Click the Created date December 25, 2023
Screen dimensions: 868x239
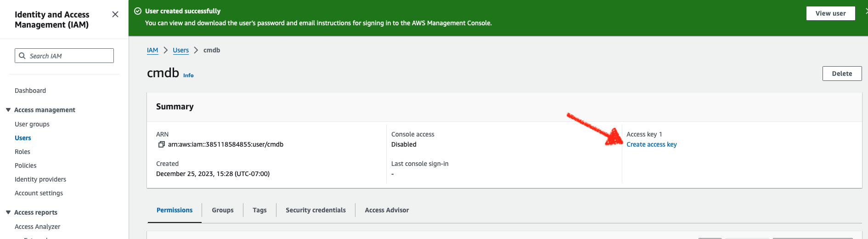(213, 174)
